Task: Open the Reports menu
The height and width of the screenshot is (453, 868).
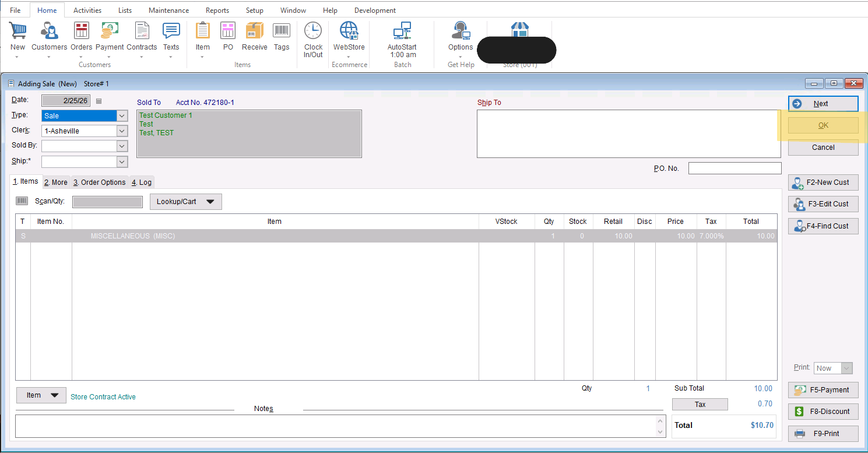Action: coord(217,10)
